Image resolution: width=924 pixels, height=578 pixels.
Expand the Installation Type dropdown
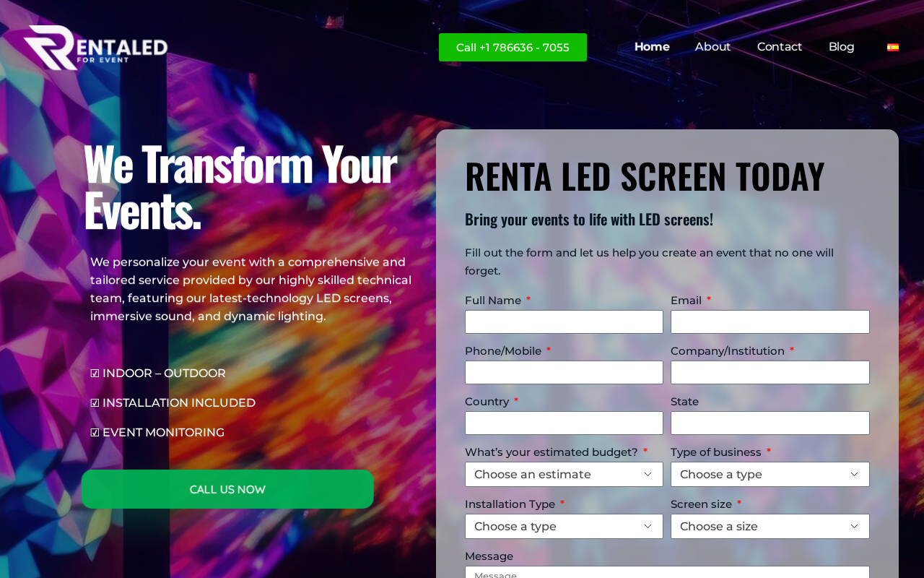point(564,527)
